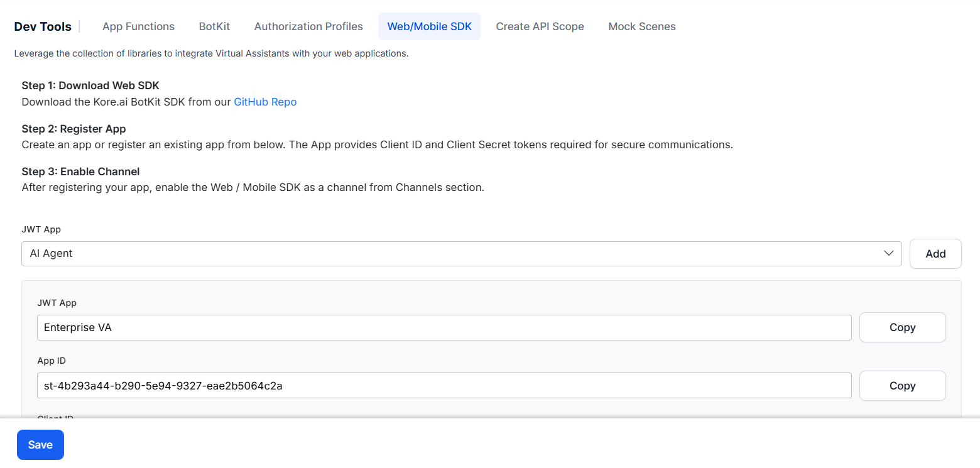Copy the App ID value

[x=902, y=386]
